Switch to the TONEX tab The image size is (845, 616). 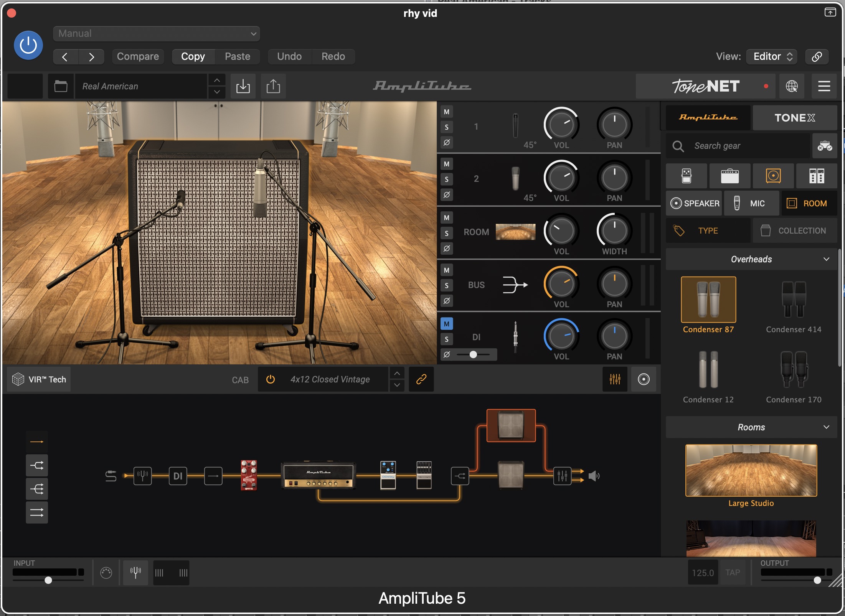point(795,117)
